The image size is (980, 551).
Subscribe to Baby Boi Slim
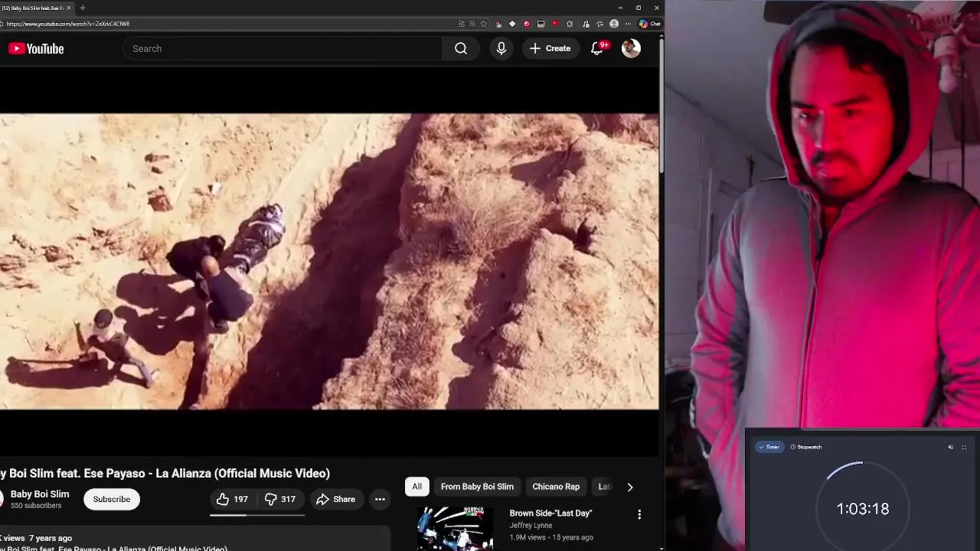pyautogui.click(x=112, y=499)
